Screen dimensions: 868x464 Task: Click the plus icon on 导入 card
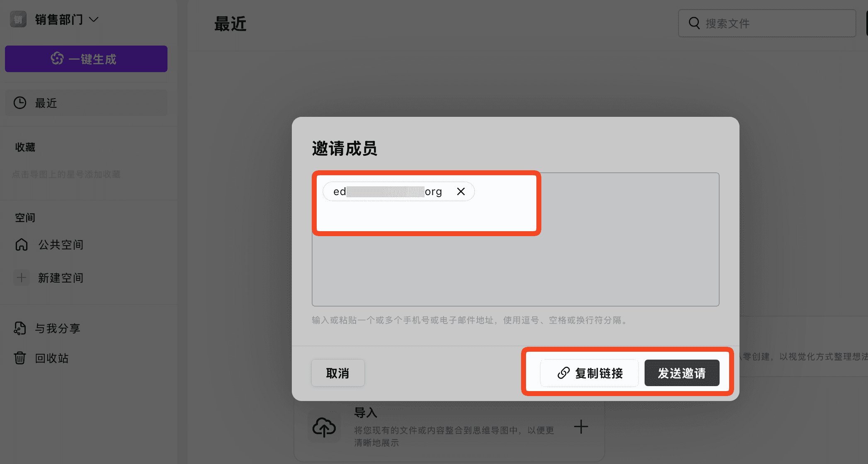[581, 427]
